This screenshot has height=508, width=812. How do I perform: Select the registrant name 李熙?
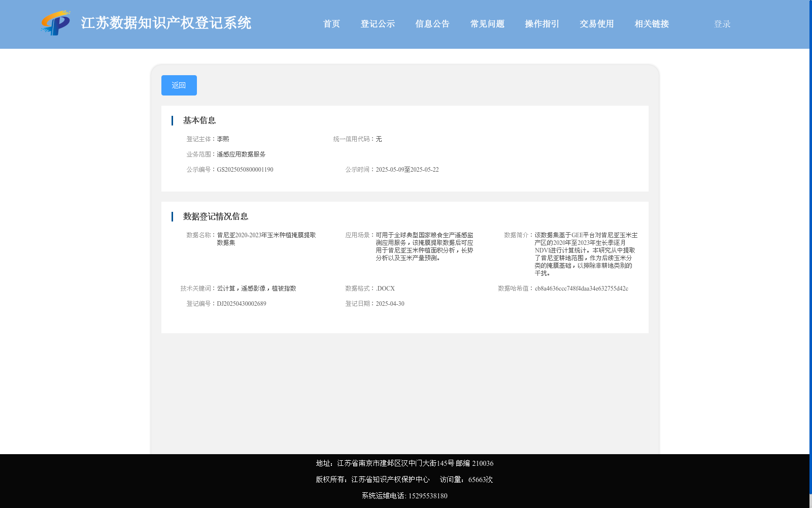point(223,139)
